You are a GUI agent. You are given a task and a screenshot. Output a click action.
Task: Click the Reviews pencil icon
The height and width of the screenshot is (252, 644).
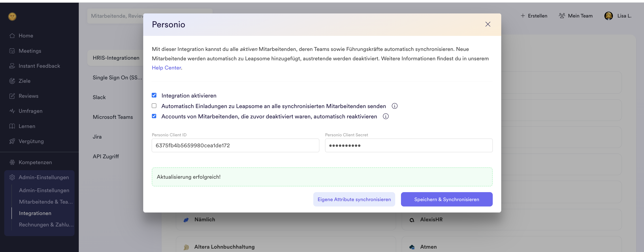pos(12,96)
